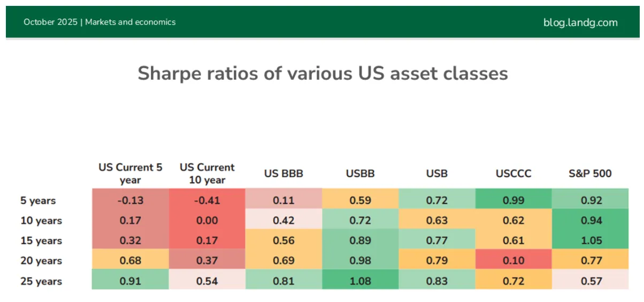Image resolution: width=644 pixels, height=302 pixels.
Task: Click the US Current 10 year column header
Action: point(207,173)
